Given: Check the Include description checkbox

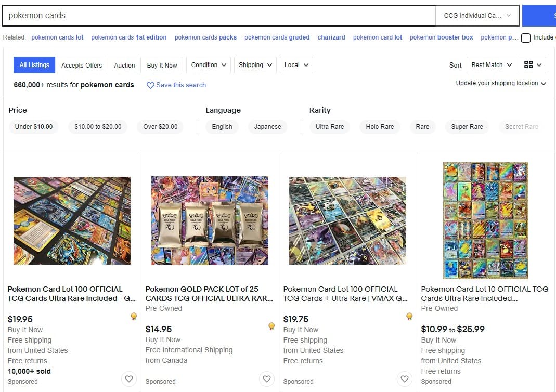Looking at the screenshot, I should coord(526,37).
